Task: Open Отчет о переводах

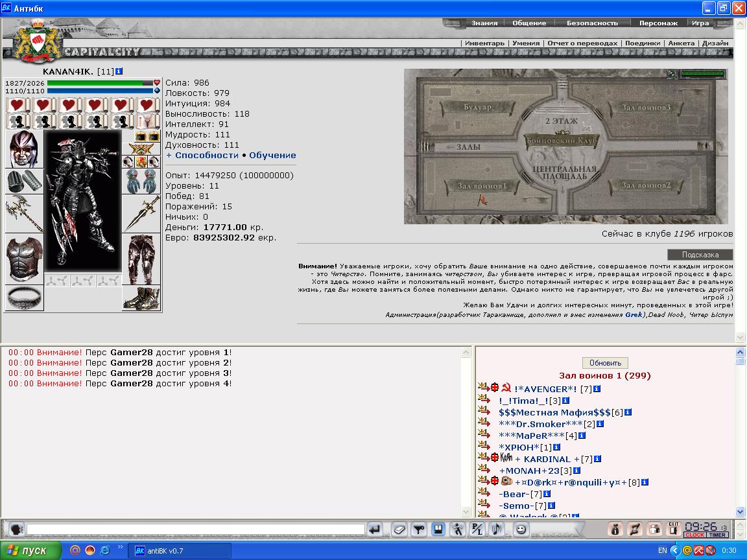Action: point(582,43)
